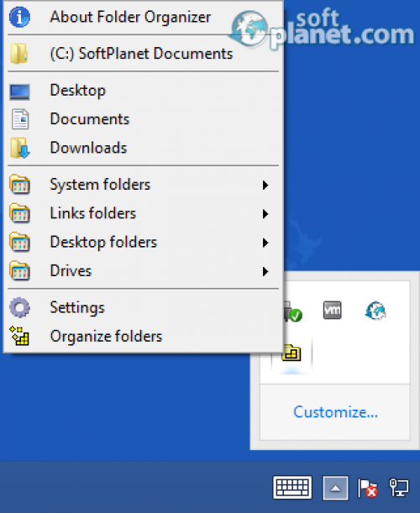Expand the Drives submenu arrow
420x513 pixels.
click(x=265, y=271)
